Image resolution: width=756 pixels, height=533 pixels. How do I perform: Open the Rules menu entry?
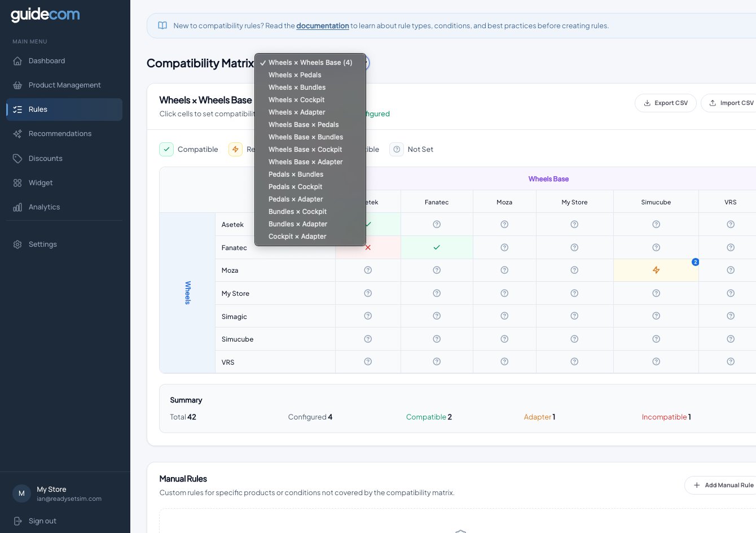click(38, 109)
